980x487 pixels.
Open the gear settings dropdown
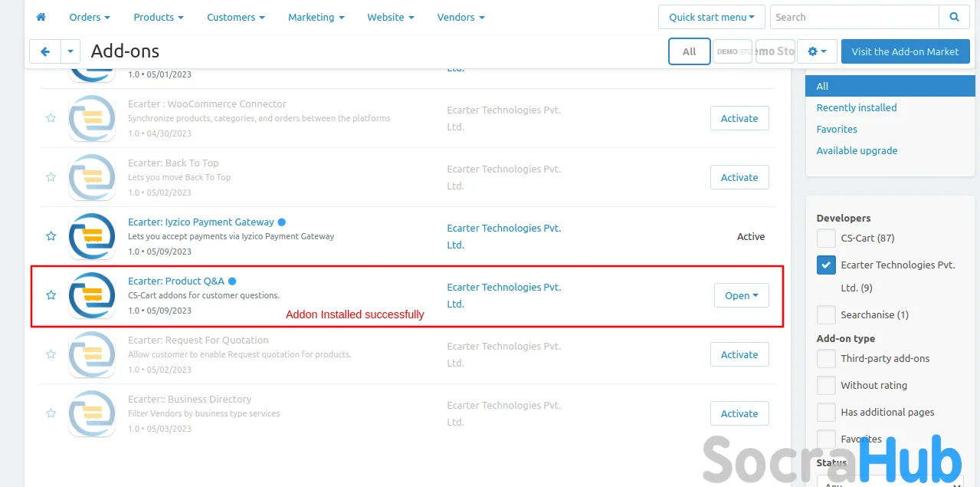(817, 51)
